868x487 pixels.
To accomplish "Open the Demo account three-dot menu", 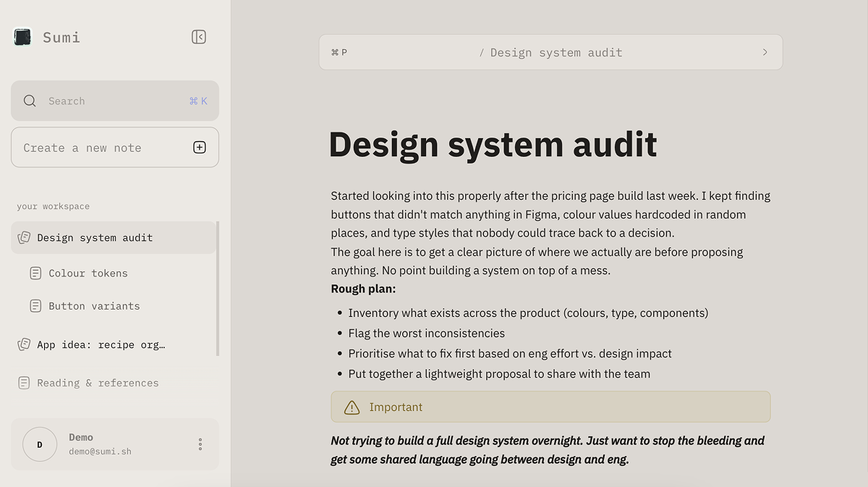I will pos(200,444).
